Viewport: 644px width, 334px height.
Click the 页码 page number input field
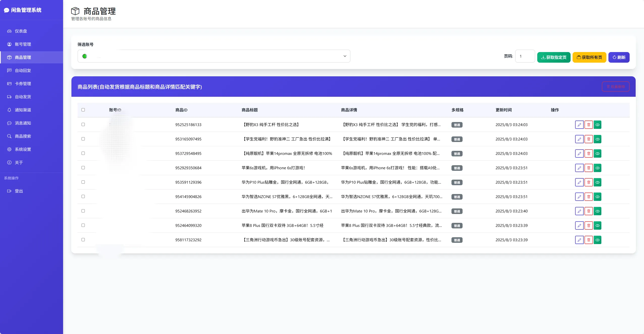pos(525,56)
